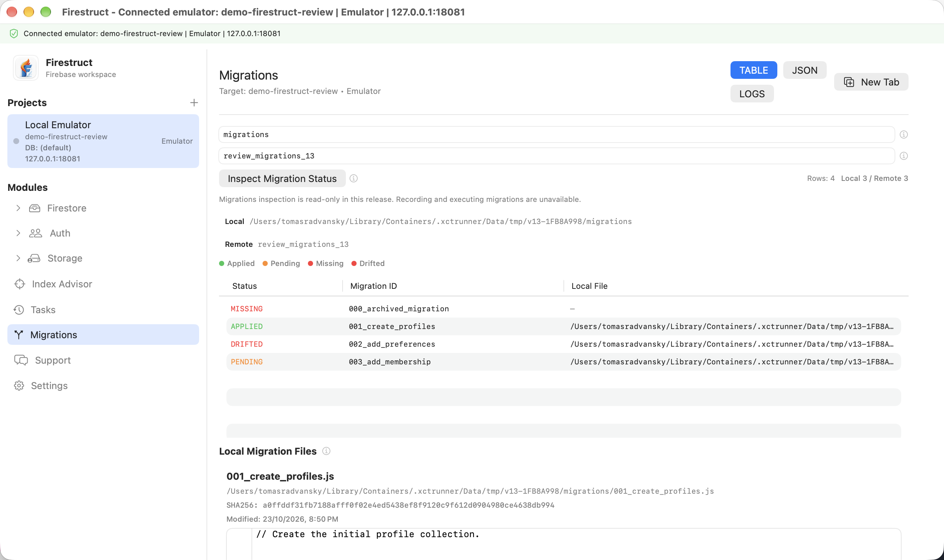This screenshot has width=944, height=560.
Task: Click info icon next to Inspect Migration Status
Action: pos(353,178)
